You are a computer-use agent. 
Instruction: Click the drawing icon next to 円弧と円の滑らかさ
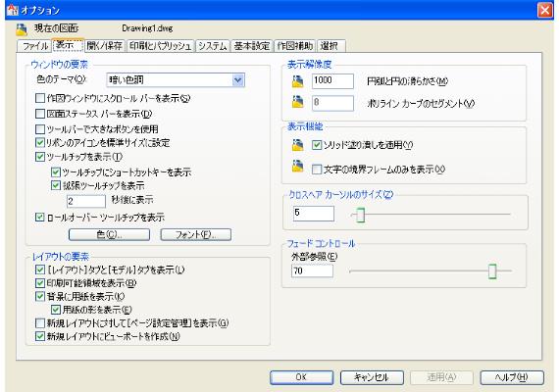pos(298,81)
